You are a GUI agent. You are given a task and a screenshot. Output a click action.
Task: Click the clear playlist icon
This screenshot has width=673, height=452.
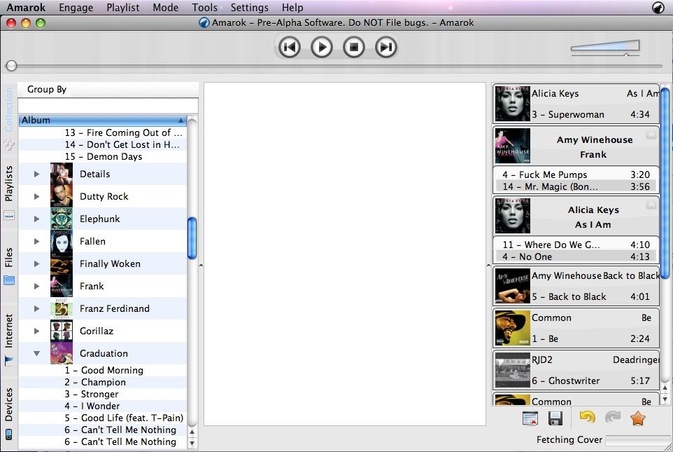(530, 419)
